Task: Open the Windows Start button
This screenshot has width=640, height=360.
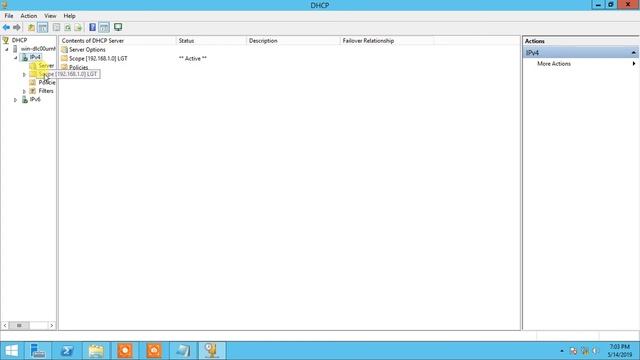Action: pos(11,351)
